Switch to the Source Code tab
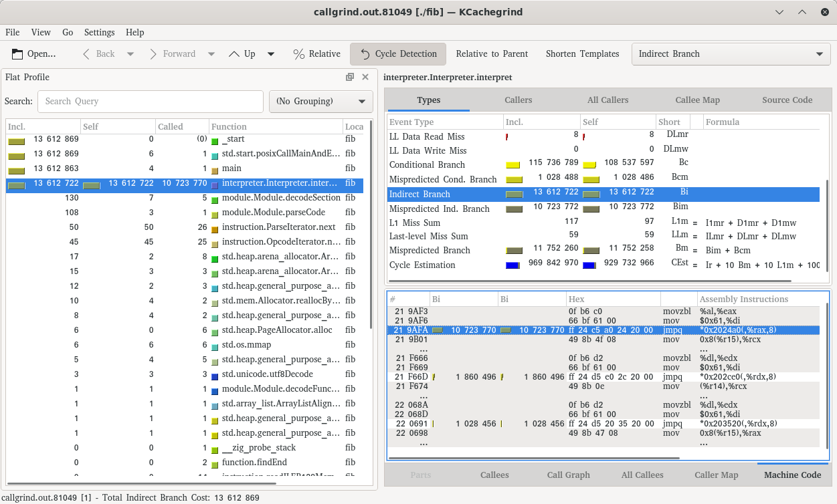The width and height of the screenshot is (837, 504). 787,100
